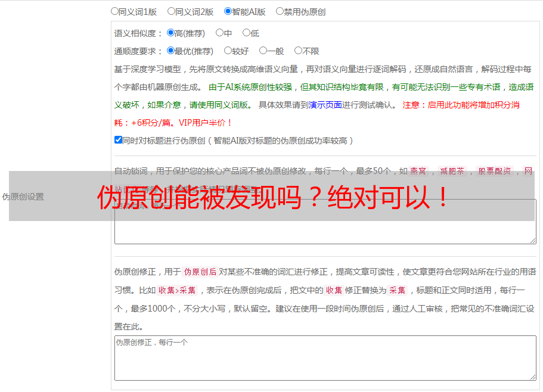Image resolution: width=543 pixels, height=392 pixels.
Task: Click the 采集 highlighted replacement tag
Action: pyautogui.click(x=397, y=290)
